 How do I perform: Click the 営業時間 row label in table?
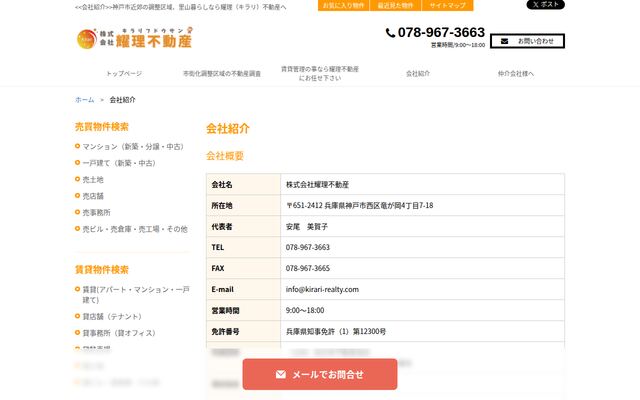225,310
